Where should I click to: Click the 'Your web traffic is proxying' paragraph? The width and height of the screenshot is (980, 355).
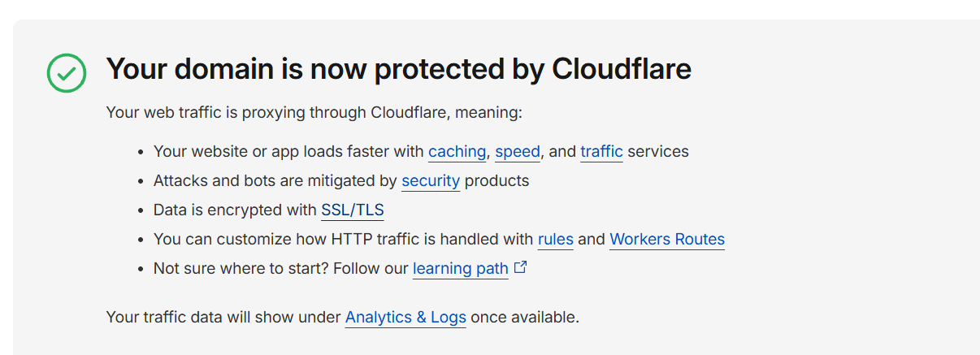(x=314, y=112)
